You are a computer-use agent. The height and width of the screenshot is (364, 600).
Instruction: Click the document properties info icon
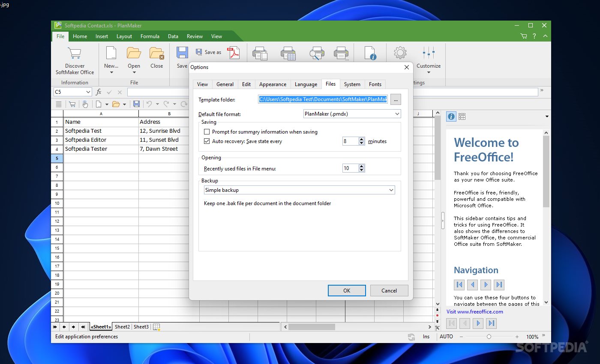tap(370, 53)
